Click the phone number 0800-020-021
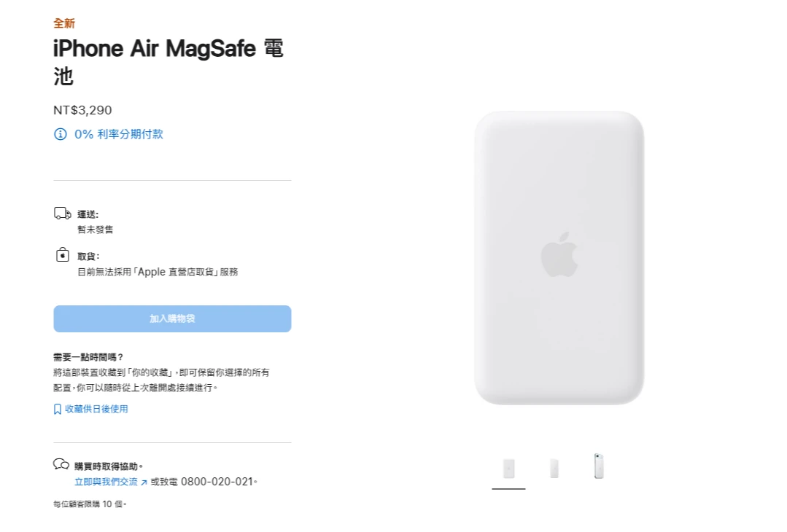The width and height of the screenshot is (787, 532). pos(217,482)
